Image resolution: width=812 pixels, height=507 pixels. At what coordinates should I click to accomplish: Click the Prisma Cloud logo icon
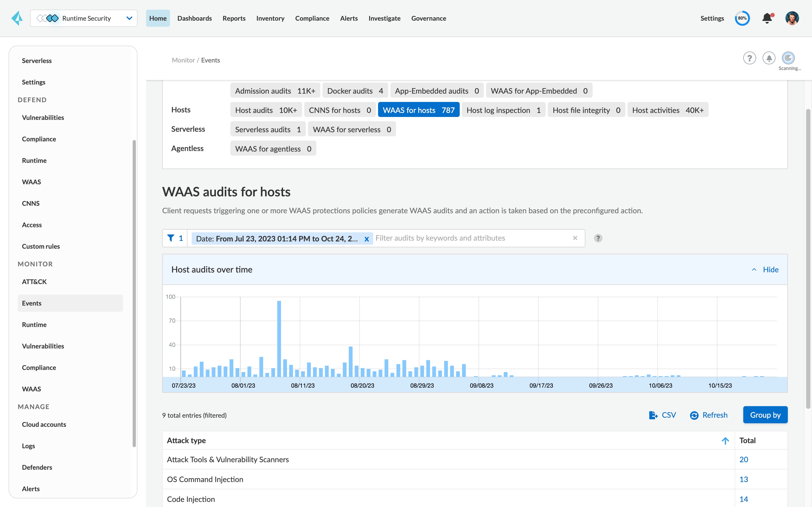[17, 18]
